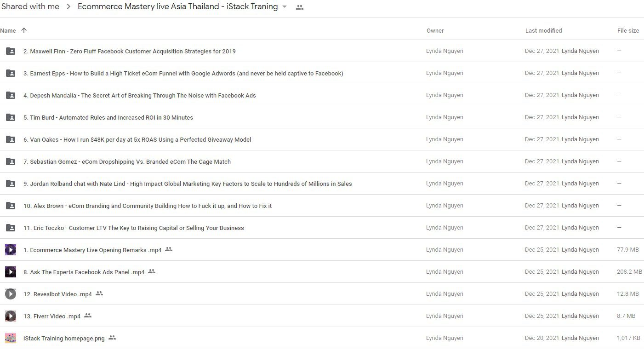Click the folder icon beside Alex Brown
The width and height of the screenshot is (644, 351).
coord(11,206)
